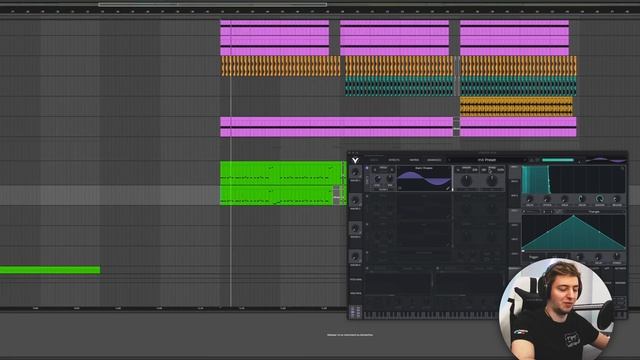Click the envelope ATTACK knob
This screenshot has height=360, width=640.
547,199
